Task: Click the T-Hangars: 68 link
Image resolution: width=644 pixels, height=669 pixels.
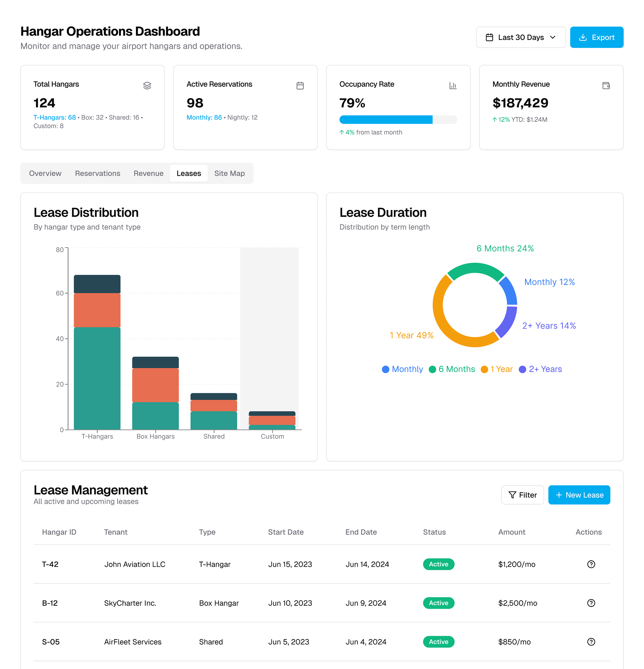Action: point(55,117)
